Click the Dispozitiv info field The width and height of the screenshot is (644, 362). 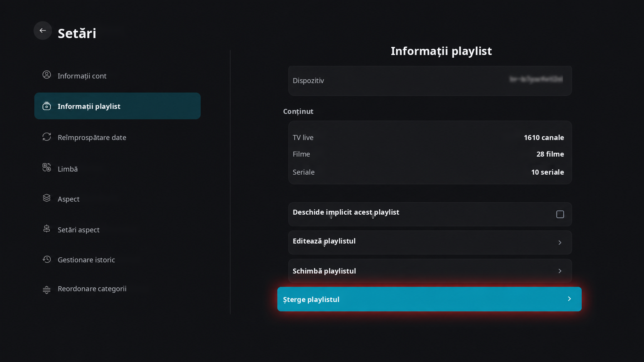[x=430, y=80]
